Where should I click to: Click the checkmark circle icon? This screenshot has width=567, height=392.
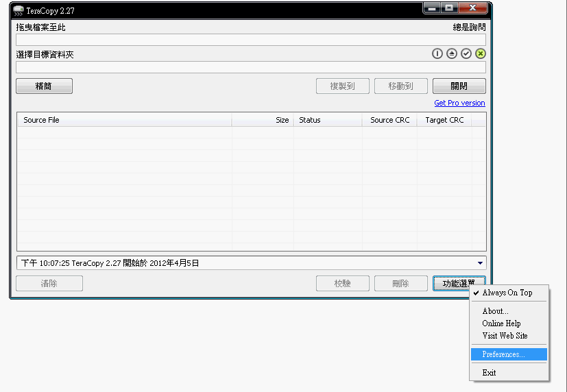click(x=466, y=54)
